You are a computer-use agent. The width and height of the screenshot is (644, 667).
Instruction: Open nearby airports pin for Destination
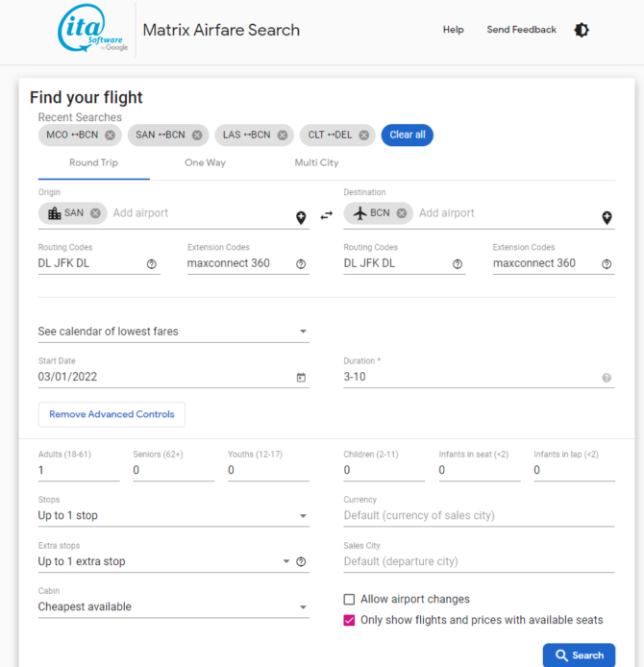point(607,217)
